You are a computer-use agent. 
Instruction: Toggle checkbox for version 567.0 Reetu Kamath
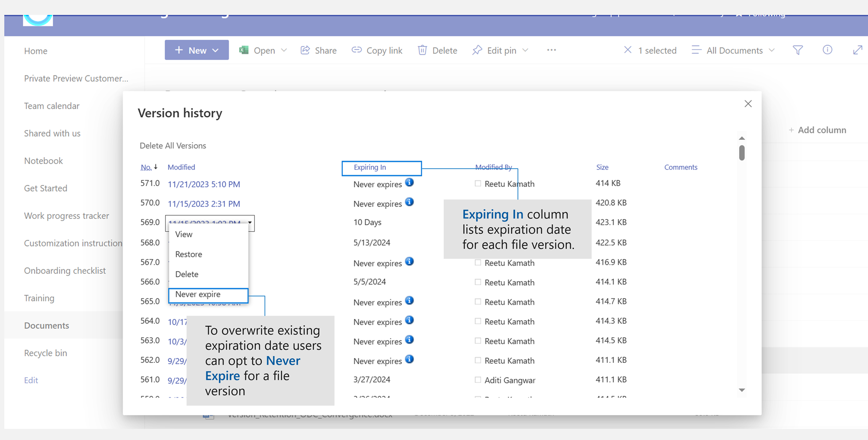point(478,263)
